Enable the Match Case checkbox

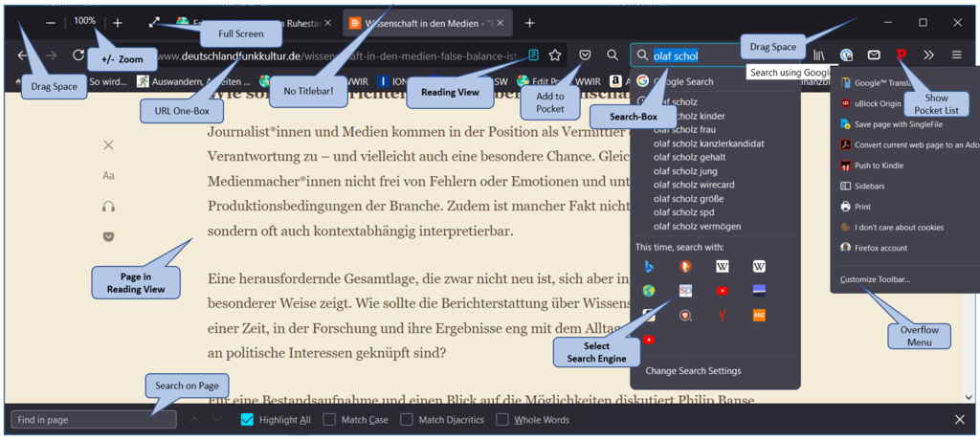coord(329,419)
